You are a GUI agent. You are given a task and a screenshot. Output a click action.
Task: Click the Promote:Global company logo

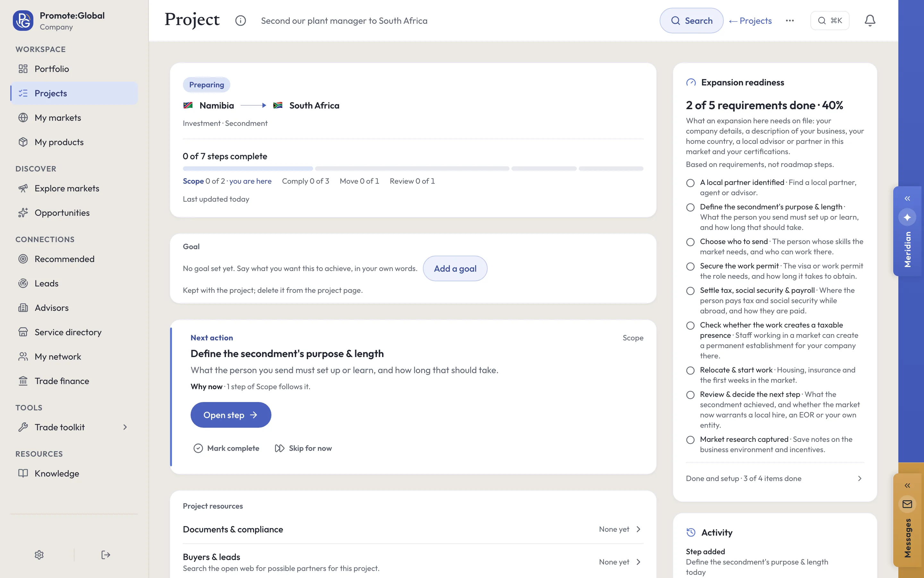[x=23, y=21]
